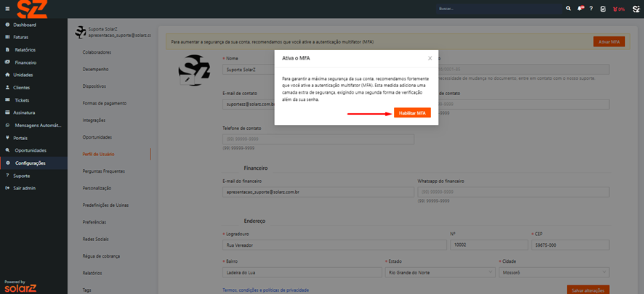This screenshot has height=294, width=644.
Task: Click the clipboard checklist icon in header
Action: point(603,9)
